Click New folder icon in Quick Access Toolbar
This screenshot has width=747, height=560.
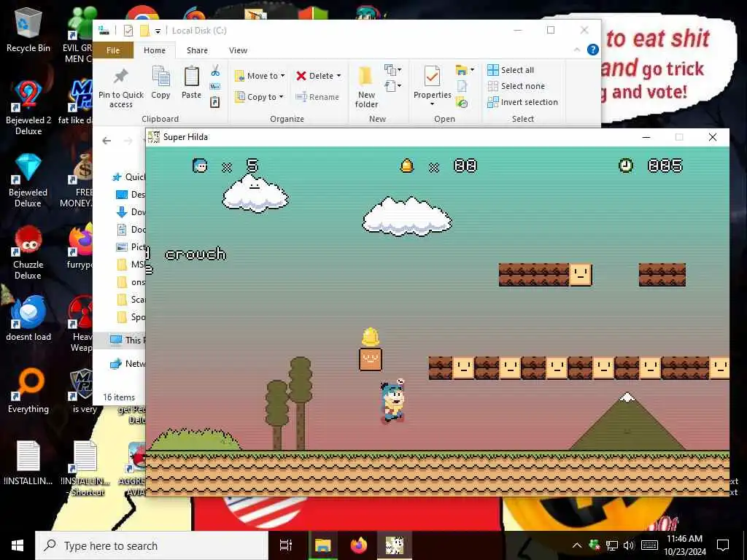145,31
